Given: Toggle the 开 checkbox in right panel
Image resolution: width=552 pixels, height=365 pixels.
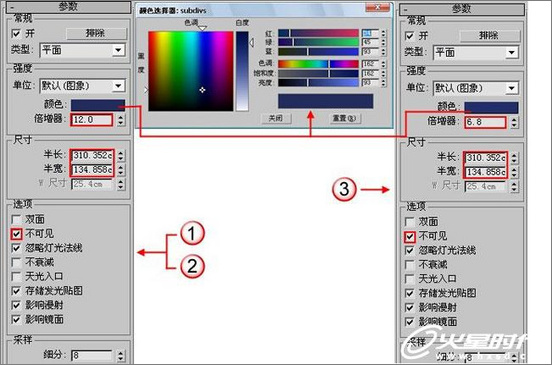Looking at the screenshot, I should coord(409,36).
